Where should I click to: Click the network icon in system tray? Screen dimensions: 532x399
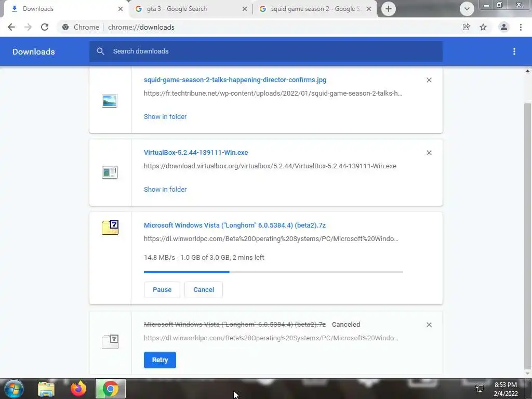tap(480, 389)
